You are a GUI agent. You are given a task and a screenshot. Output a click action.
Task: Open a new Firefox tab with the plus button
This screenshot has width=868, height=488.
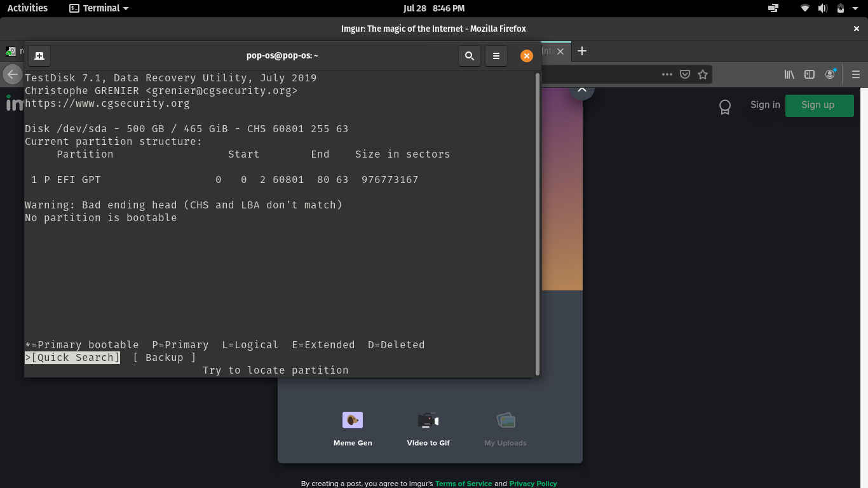tap(582, 51)
